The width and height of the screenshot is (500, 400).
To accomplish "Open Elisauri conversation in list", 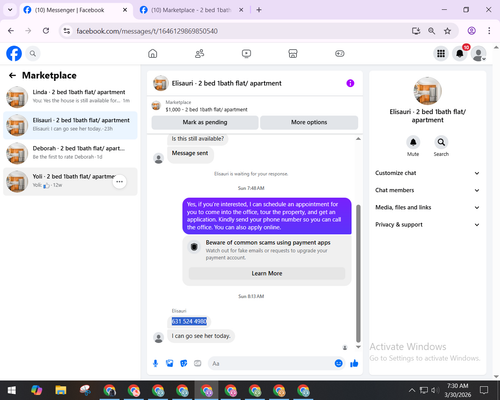I will pyautogui.click(x=70, y=125).
